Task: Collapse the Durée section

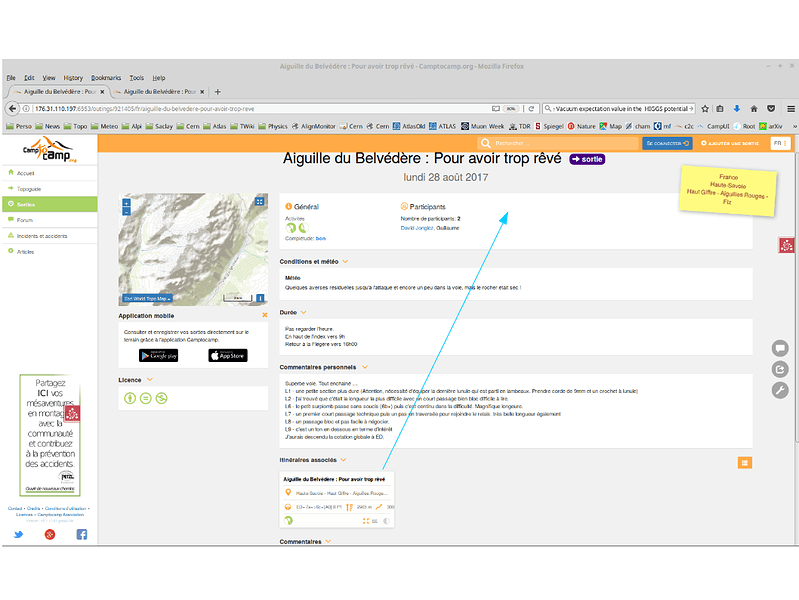Action: pos(303,312)
